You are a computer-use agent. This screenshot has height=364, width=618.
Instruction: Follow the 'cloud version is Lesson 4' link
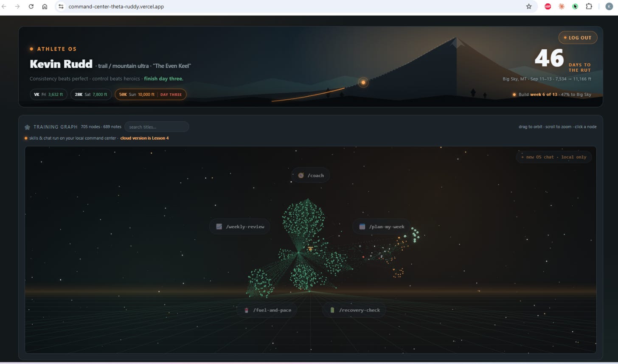144,138
